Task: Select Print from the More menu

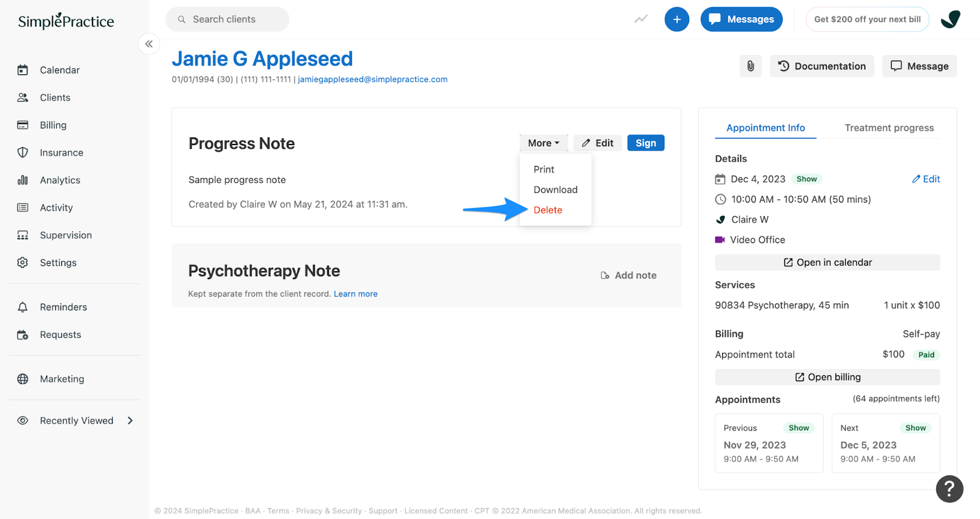Action: [x=544, y=170]
